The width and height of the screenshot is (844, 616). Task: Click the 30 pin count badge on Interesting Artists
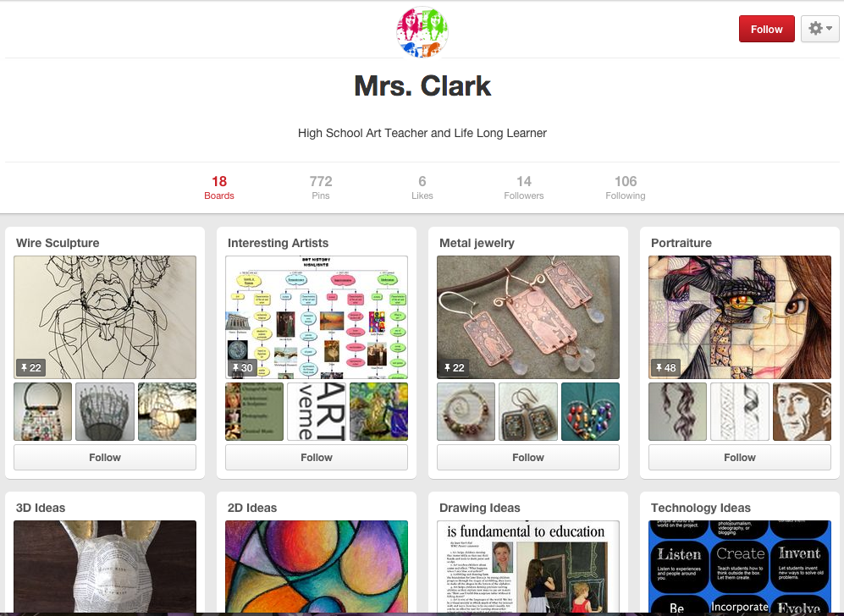tap(243, 368)
